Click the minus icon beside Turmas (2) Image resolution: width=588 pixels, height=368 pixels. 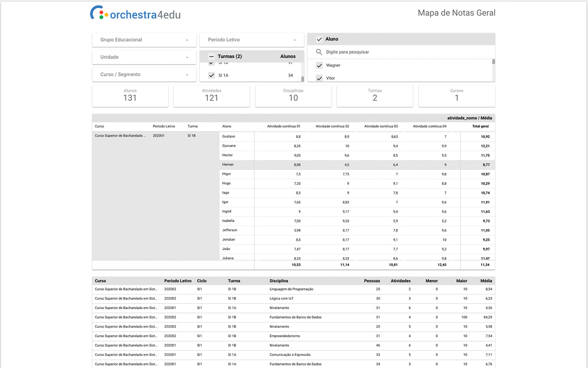(x=211, y=56)
